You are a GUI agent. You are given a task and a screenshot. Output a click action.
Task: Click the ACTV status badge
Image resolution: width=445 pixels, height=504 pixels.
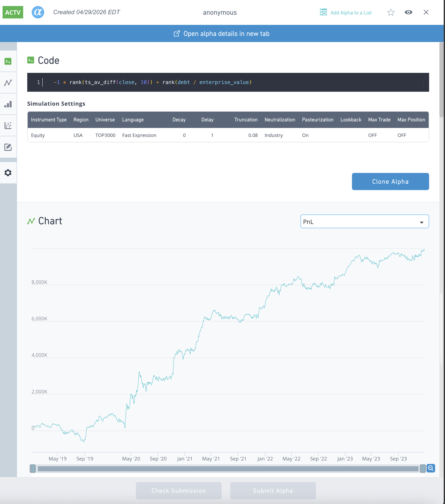tap(12, 12)
